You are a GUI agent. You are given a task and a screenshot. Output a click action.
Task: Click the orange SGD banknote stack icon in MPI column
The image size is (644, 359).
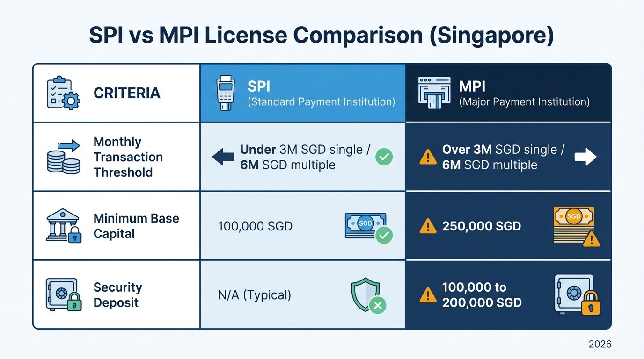click(x=574, y=224)
